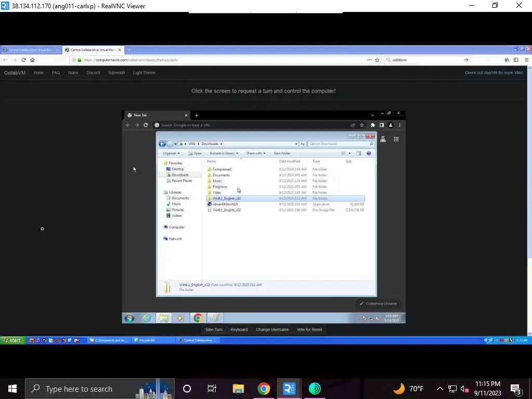Click Chrome reload icon inside the VM

[x=146, y=125]
